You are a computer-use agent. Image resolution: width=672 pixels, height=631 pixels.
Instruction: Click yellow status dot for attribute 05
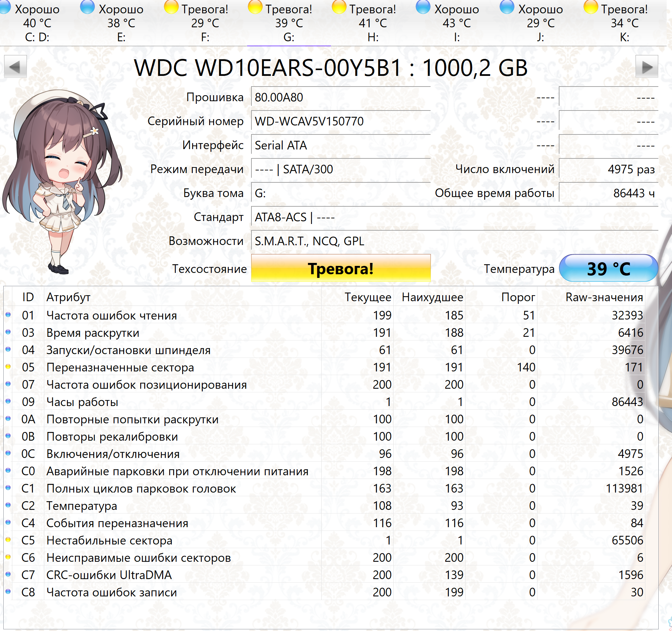[8, 366]
